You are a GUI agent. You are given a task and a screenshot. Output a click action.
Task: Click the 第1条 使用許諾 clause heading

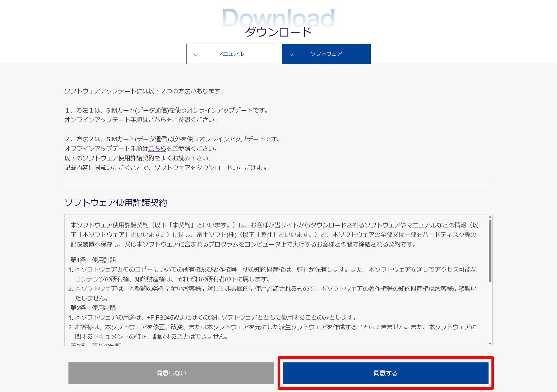tap(93, 260)
